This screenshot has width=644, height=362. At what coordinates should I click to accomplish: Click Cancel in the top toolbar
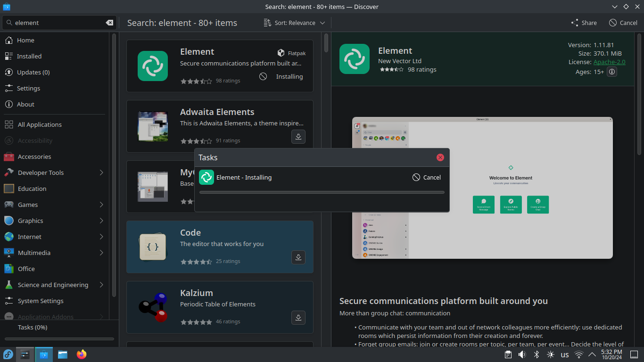(x=623, y=23)
